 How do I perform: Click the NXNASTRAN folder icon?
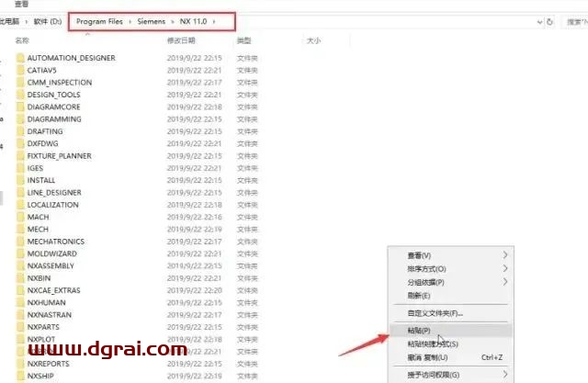20,315
